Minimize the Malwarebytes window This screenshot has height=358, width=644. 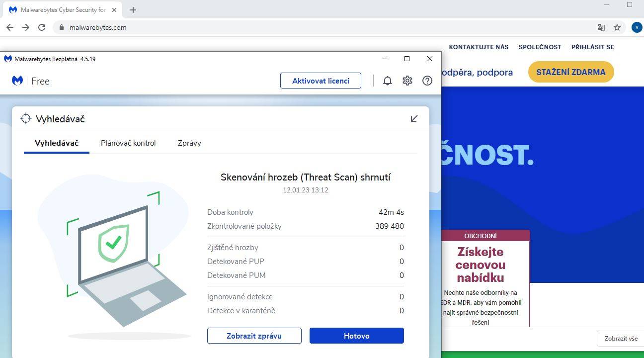pyautogui.click(x=384, y=59)
